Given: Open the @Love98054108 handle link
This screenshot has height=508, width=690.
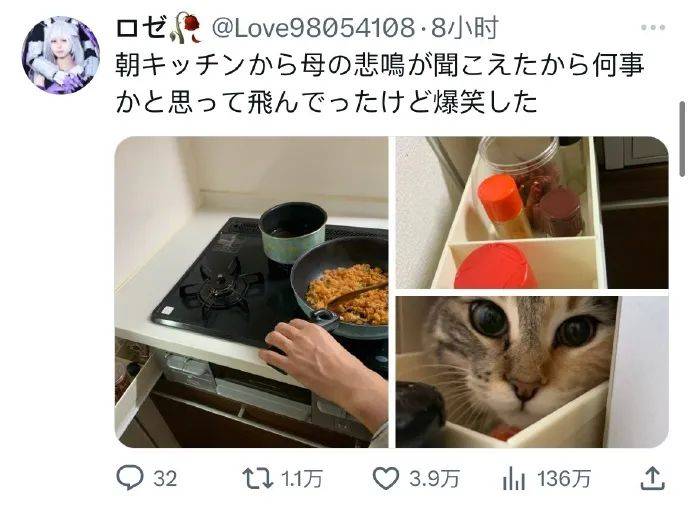Looking at the screenshot, I should 313,28.
